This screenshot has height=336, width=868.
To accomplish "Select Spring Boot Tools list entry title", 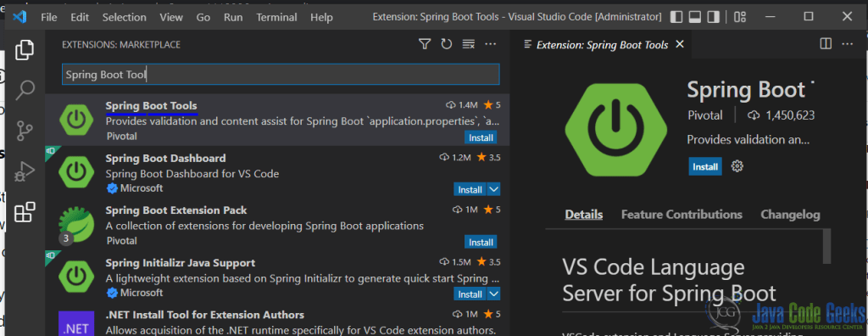I will (151, 105).
